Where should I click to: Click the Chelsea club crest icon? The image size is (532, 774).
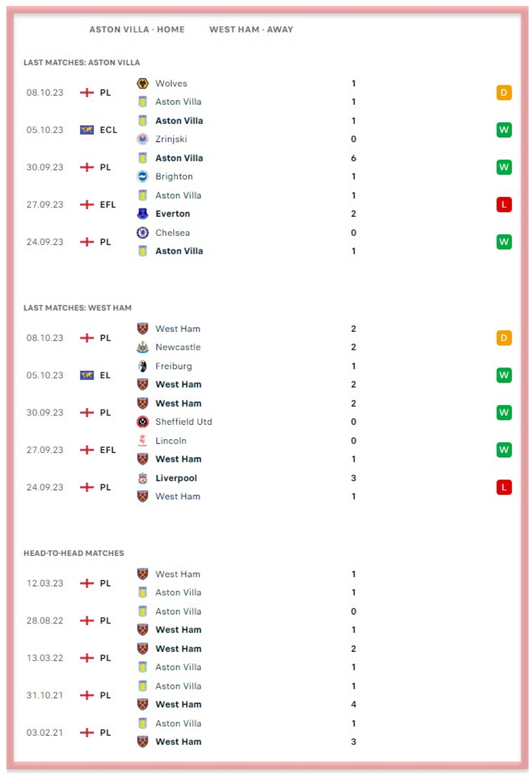143,233
